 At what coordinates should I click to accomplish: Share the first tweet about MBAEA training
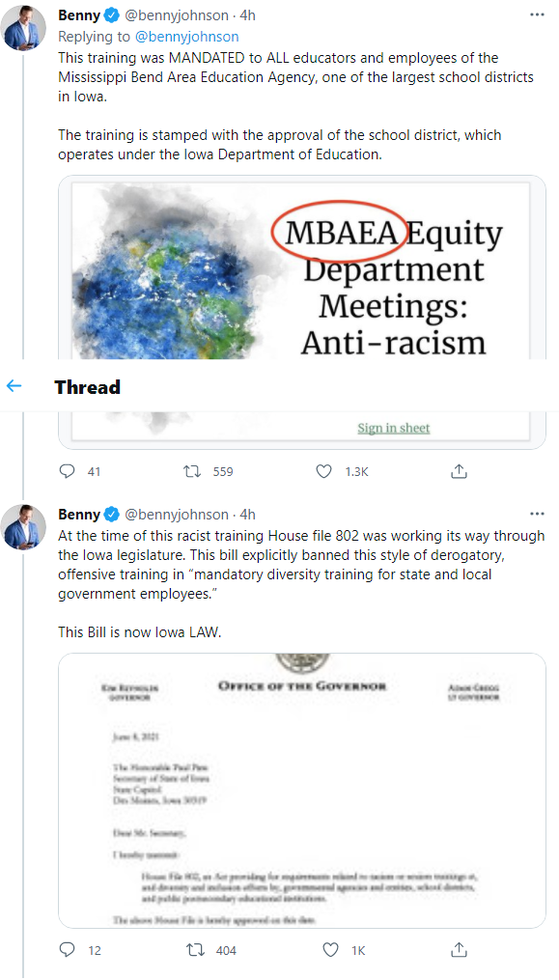pyautogui.click(x=459, y=471)
